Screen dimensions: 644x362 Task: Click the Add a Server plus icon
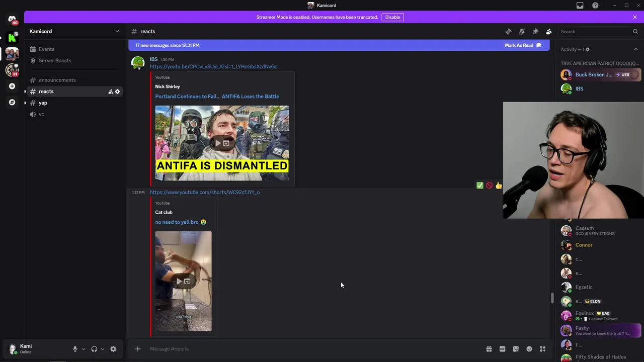(x=12, y=86)
